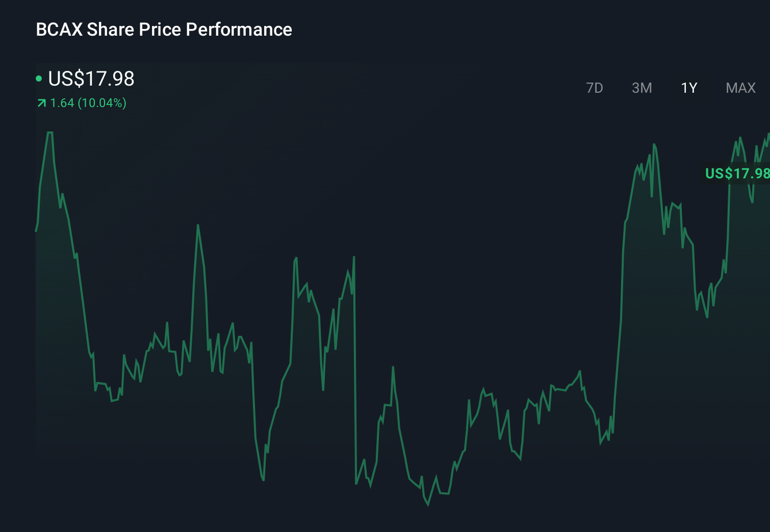This screenshot has height=532, width=770.
Task: Click the recent peak on the right side
Action: [655, 144]
